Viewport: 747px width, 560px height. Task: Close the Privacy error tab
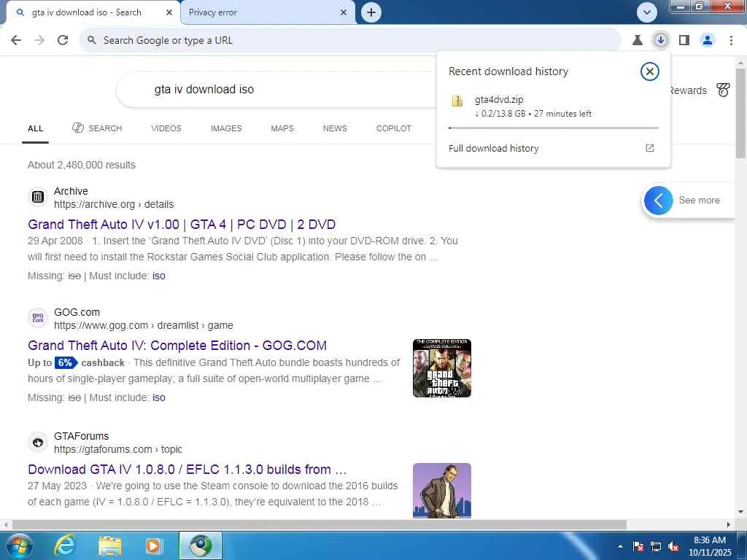(x=344, y=12)
